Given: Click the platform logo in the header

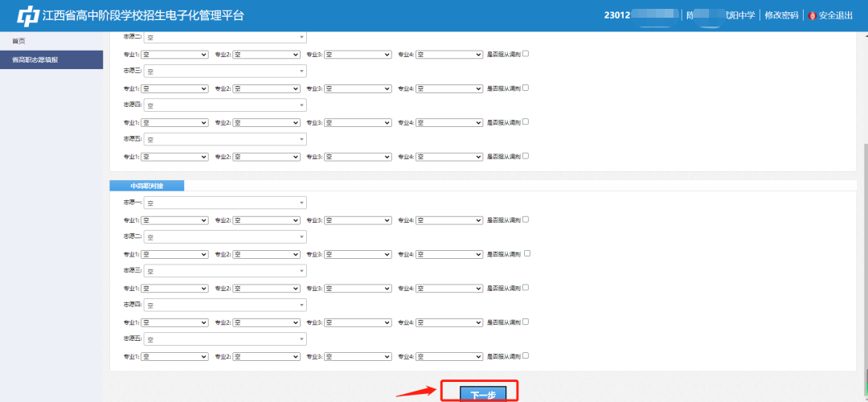Looking at the screenshot, I should coord(27,15).
